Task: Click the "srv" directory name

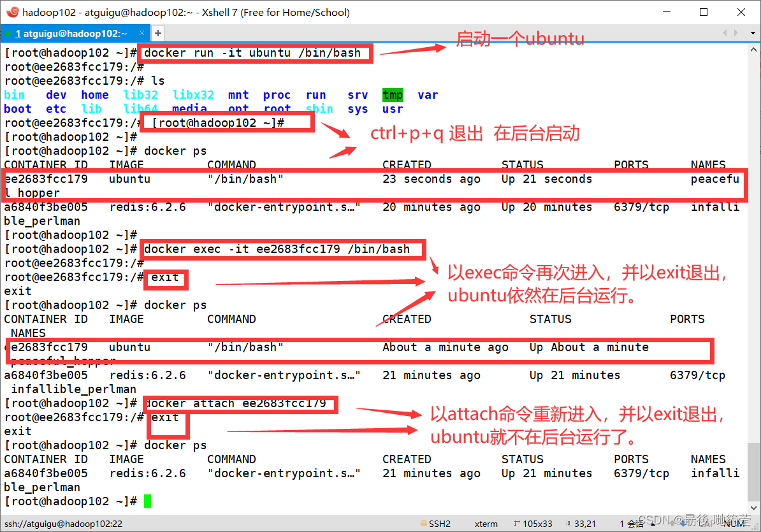Action: 358,95
